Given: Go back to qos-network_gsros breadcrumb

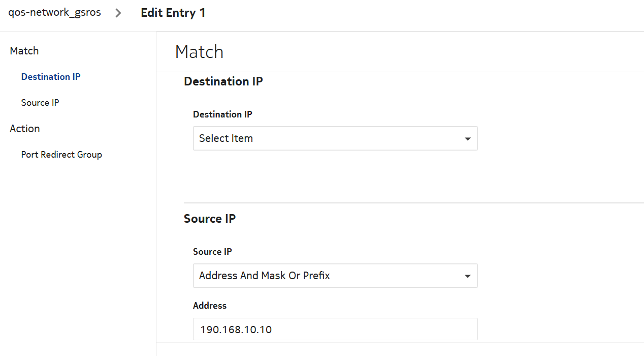Looking at the screenshot, I should (54, 13).
